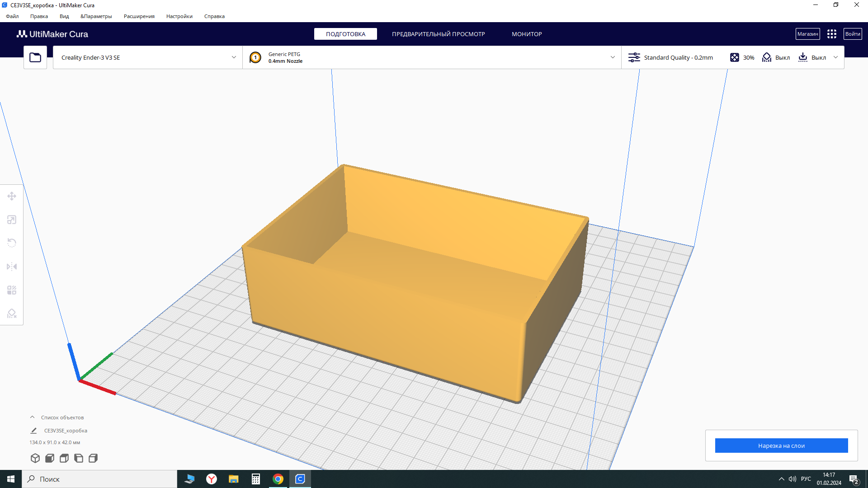The width and height of the screenshot is (868, 488).
Task: Open Chrome from the taskbar
Action: tap(278, 479)
